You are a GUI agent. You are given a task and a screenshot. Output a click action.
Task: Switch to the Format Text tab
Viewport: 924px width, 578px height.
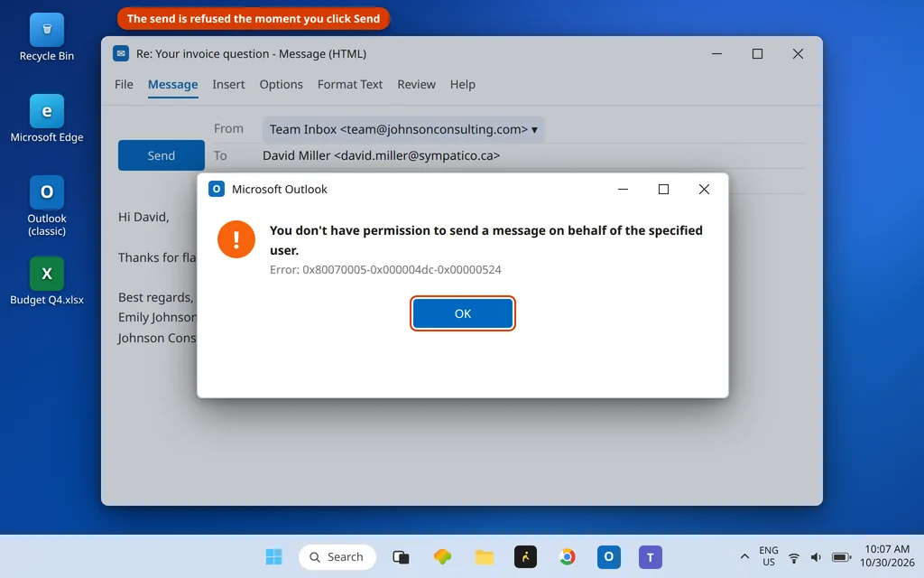coord(350,84)
